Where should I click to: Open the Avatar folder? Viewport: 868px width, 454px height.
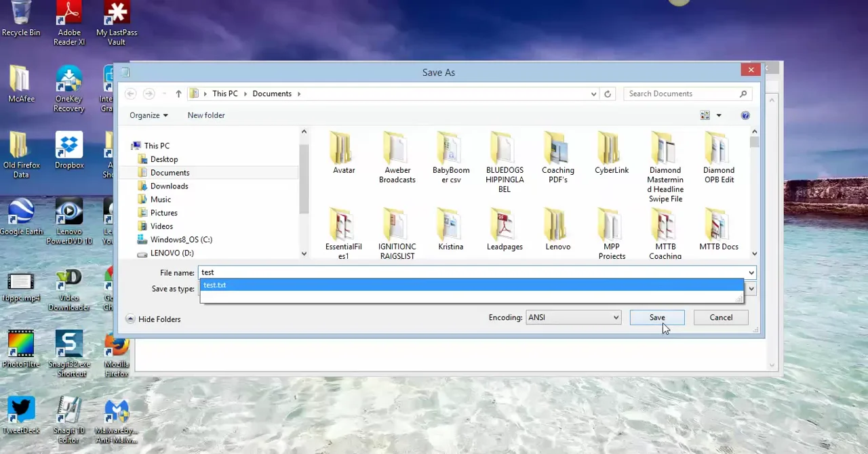tap(344, 152)
